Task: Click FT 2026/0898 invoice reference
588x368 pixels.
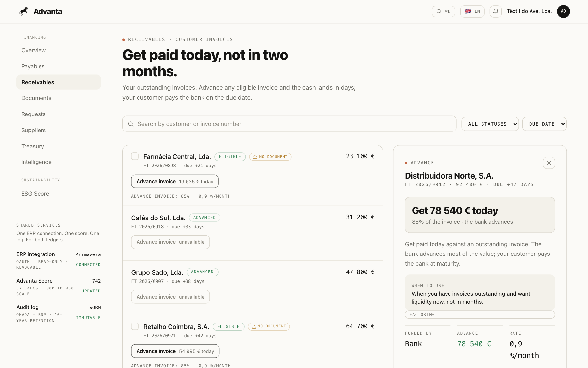Action: pyautogui.click(x=160, y=166)
